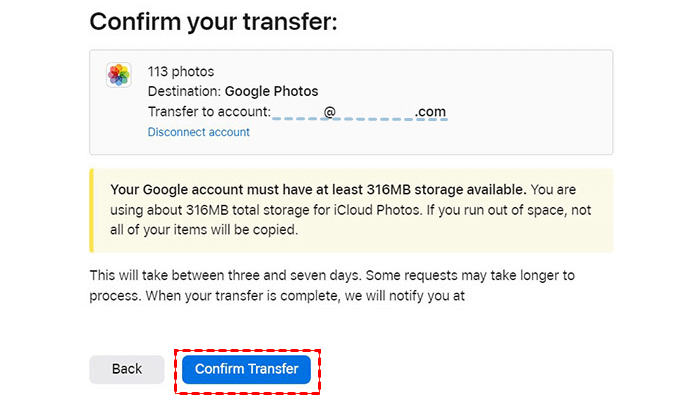
Task: Click the "Transfer to account:" label
Action: pyautogui.click(x=209, y=111)
